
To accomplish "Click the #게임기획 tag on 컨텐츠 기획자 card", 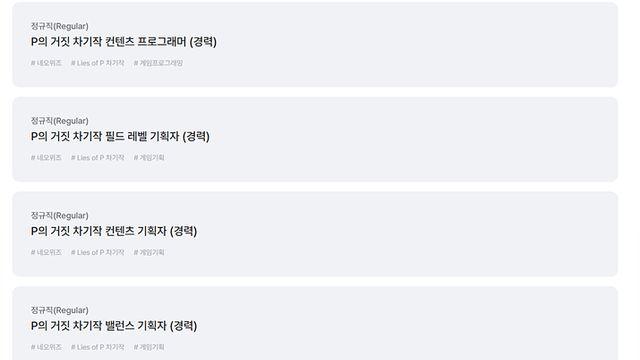I will click(x=149, y=252).
